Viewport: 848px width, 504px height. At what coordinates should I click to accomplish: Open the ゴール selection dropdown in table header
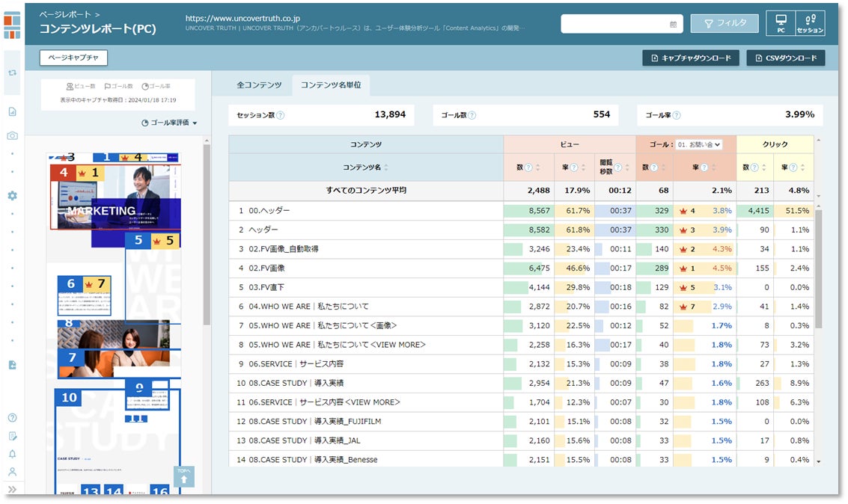coord(698,144)
